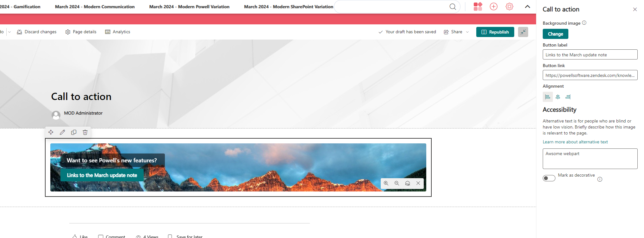Click the search box field
Image resolution: width=644 pixels, height=238 pixels.
tap(397, 7)
